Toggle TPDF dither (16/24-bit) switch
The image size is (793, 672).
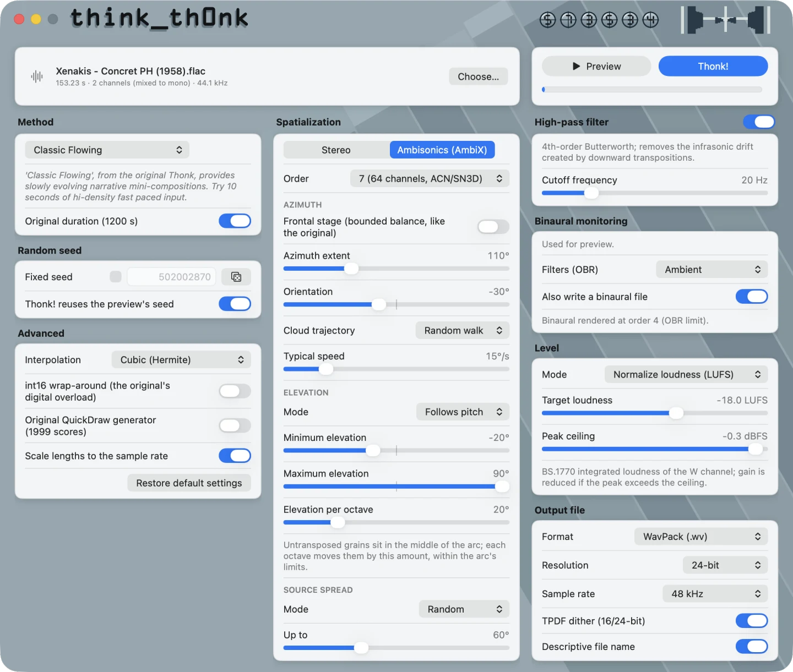pos(752,621)
